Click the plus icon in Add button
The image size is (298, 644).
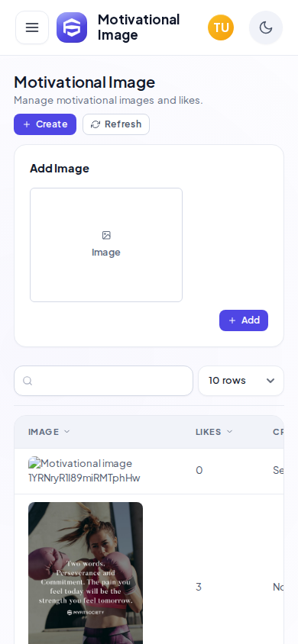tap(232, 320)
